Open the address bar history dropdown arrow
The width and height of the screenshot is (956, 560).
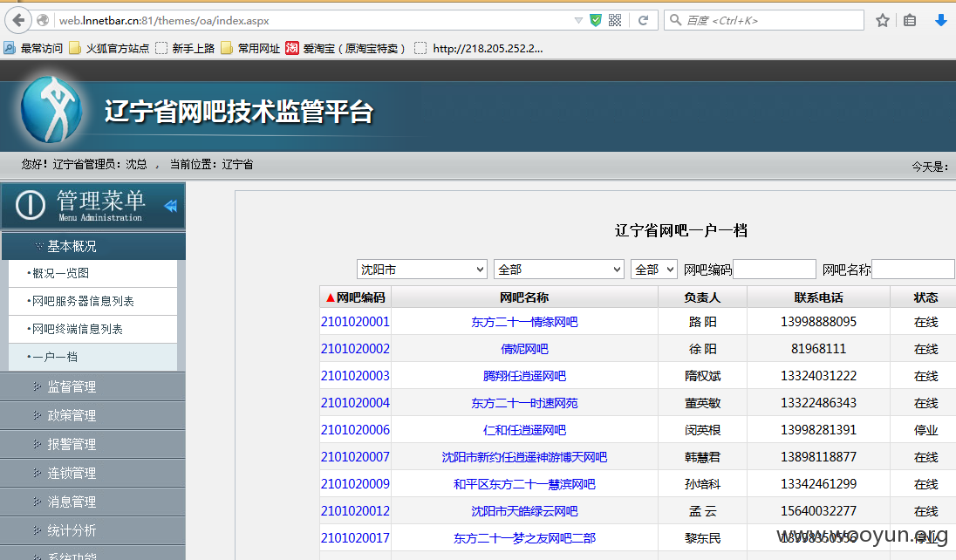[x=578, y=20]
